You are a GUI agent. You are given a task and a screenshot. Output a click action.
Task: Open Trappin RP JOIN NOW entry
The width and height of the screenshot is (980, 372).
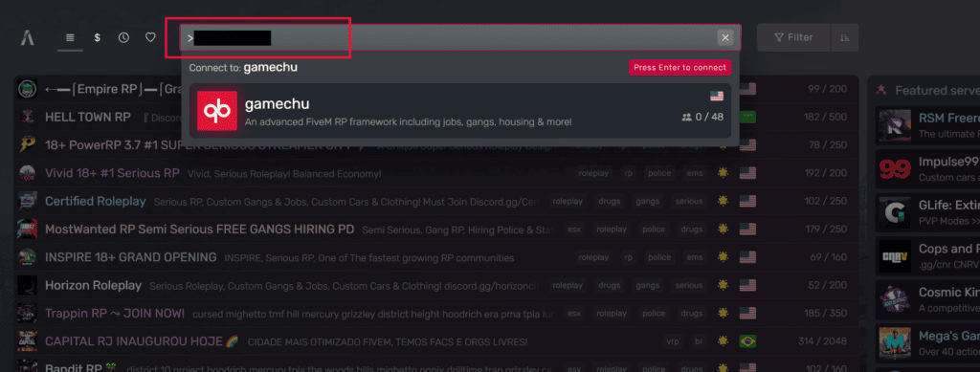point(436,314)
